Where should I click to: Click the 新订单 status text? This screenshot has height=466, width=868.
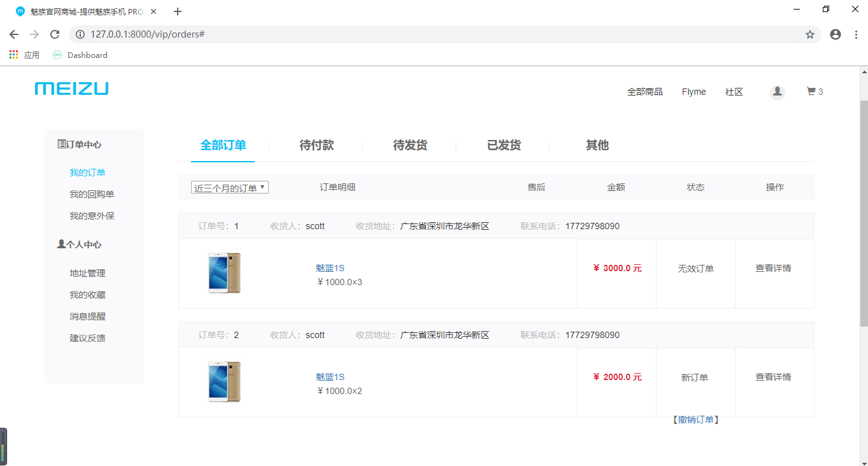[x=695, y=378]
